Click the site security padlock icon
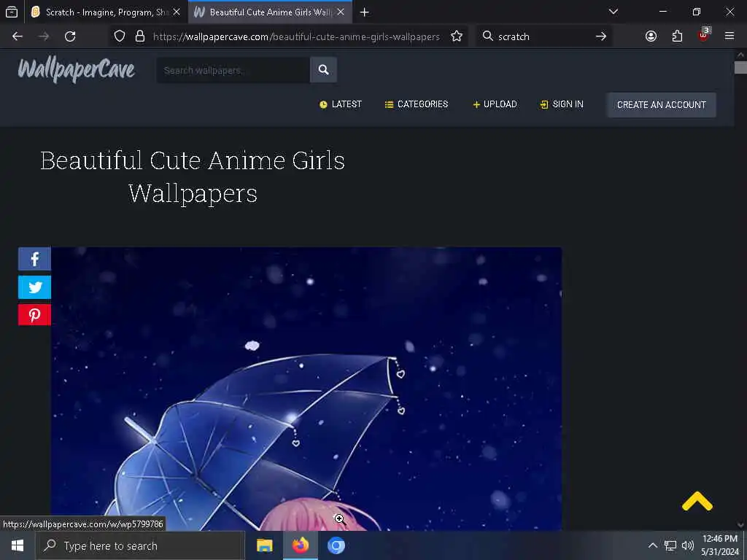Image resolution: width=747 pixels, height=560 pixels. click(x=139, y=36)
